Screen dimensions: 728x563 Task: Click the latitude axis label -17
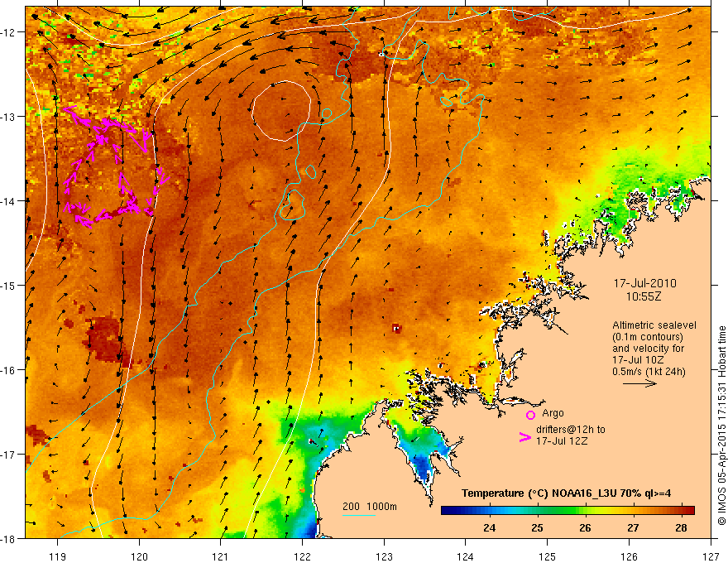[x=8, y=455]
